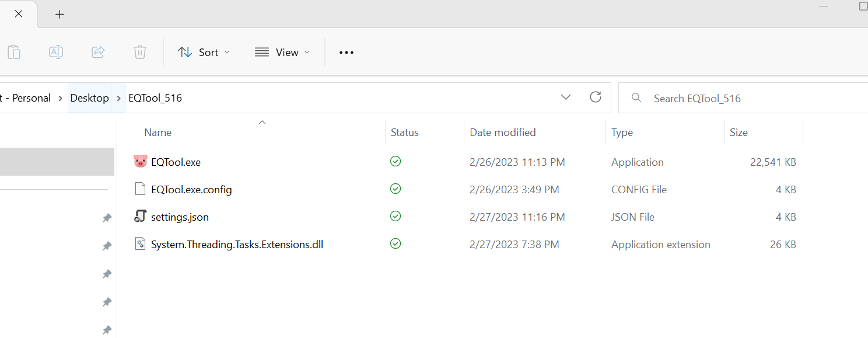Click the 2/26/2023 3:49 PM date cell
Image resolution: width=868 pixels, height=338 pixels.
point(514,190)
